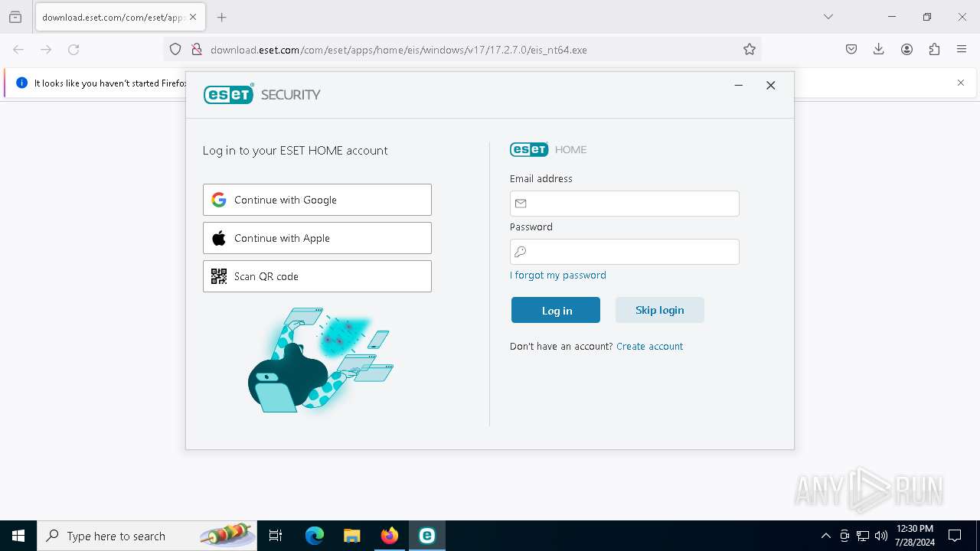
Task: Choose Scan QR code login
Action: point(317,276)
